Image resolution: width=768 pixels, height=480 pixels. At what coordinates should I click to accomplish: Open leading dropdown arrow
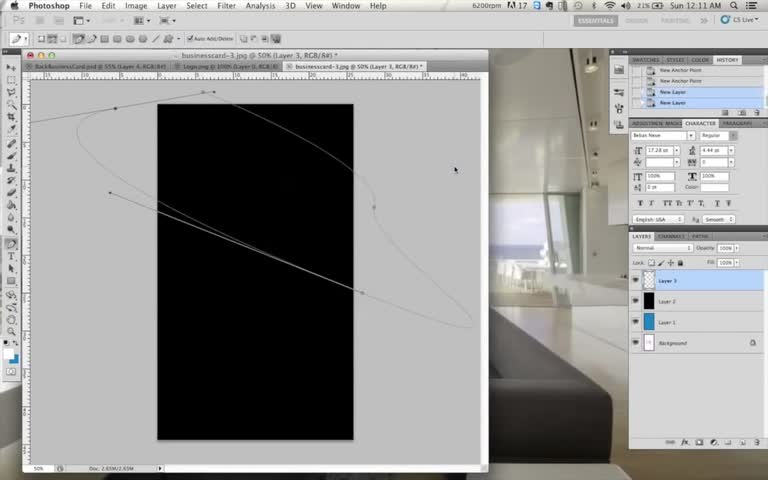[x=731, y=150]
